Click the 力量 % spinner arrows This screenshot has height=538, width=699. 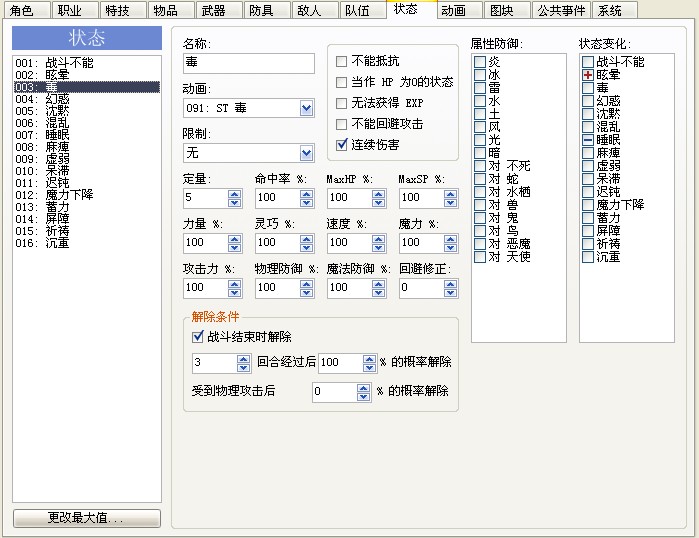coord(234,243)
